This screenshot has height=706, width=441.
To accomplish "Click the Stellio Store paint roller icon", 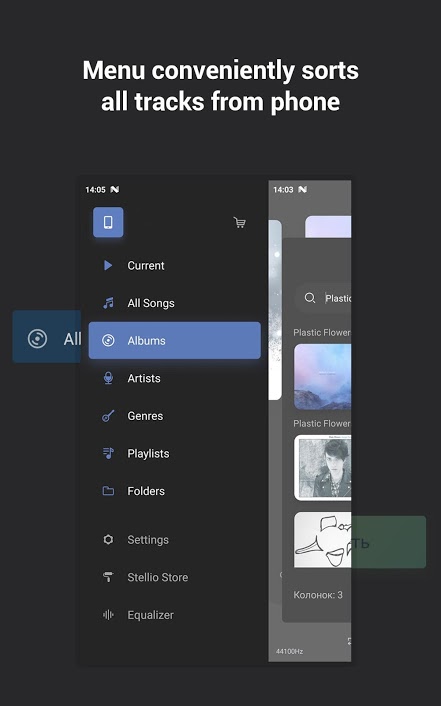I will [x=108, y=577].
